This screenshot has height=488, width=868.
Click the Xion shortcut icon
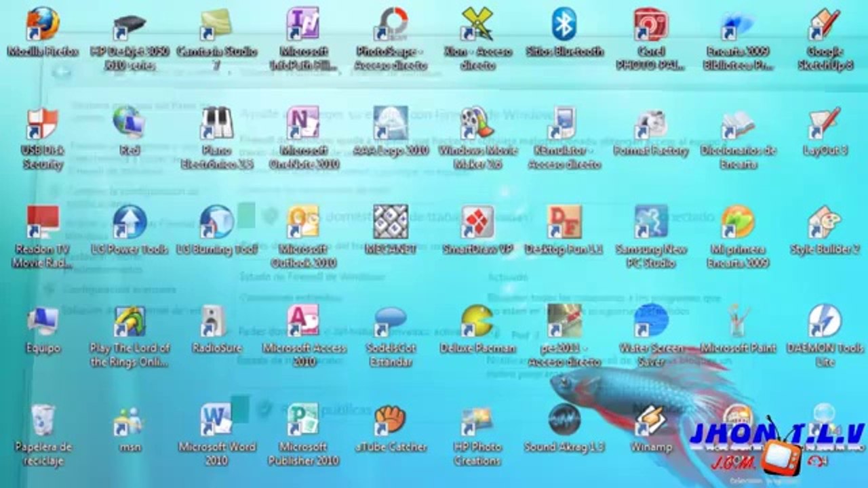tap(477, 24)
